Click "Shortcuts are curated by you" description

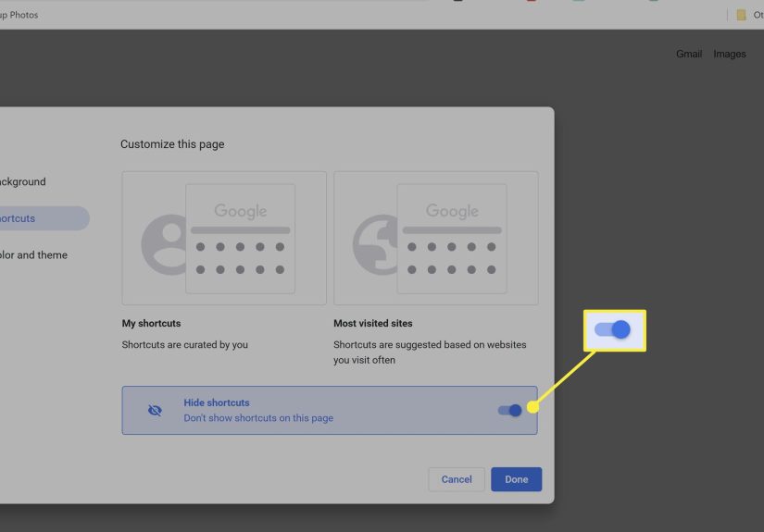coord(184,344)
